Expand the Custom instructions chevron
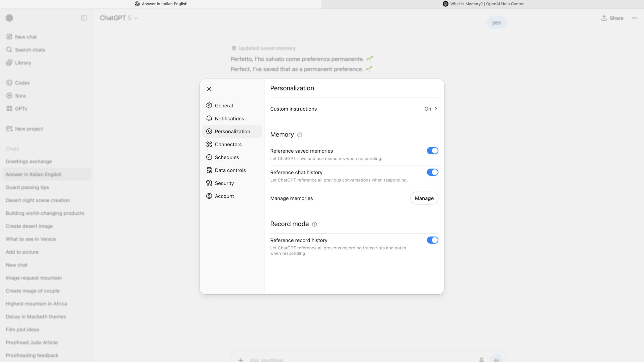The image size is (644, 362). [x=436, y=109]
